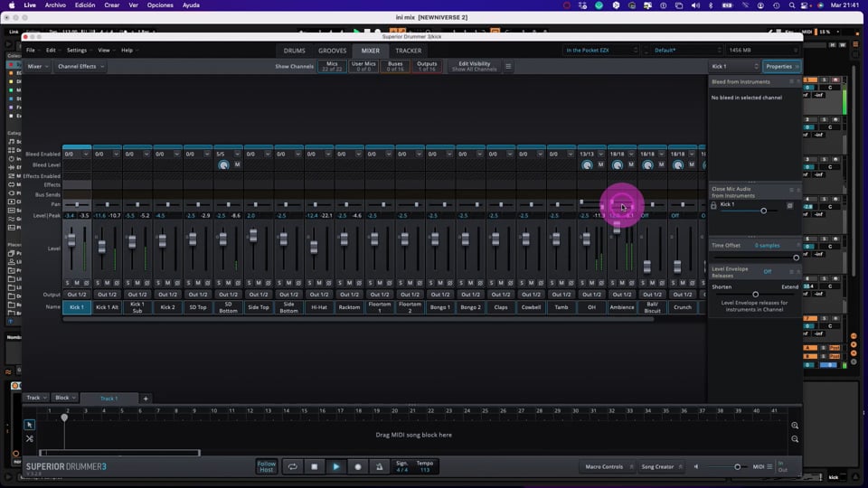
Task: Click the Shorten/Extend level envelope slider handle
Action: (755, 295)
